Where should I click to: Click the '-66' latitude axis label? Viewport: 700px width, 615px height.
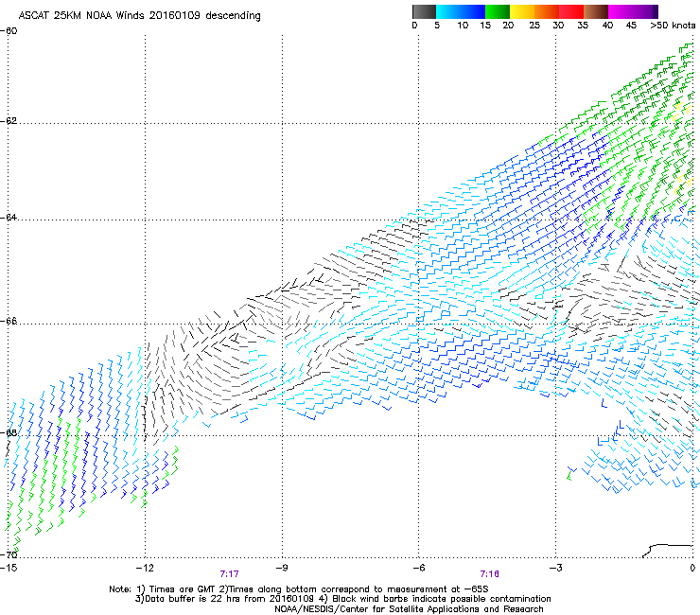pos(9,322)
